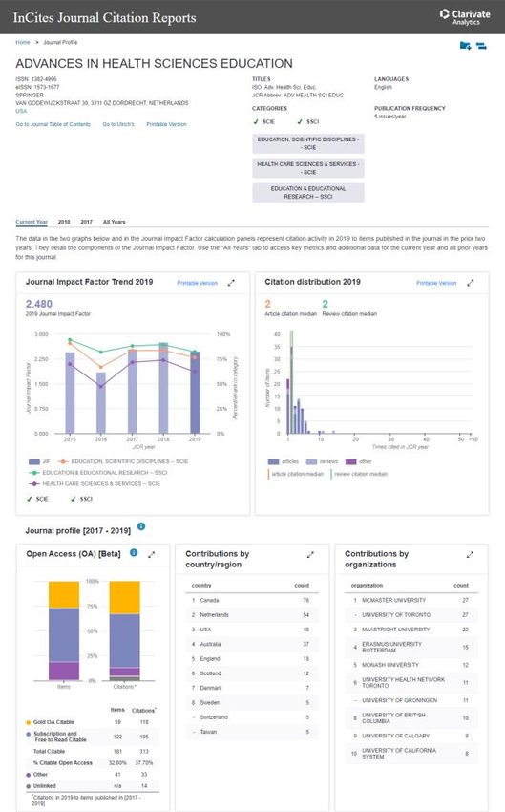Expand the Citation distribution 2019 chart
This screenshot has width=505, height=812.
471,283
